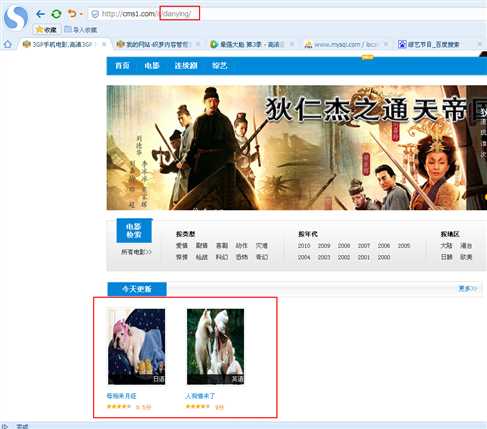This screenshot has width=487, height=429.
Task: Click the 导入收藏 import bookmarks button
Action: pos(81,30)
